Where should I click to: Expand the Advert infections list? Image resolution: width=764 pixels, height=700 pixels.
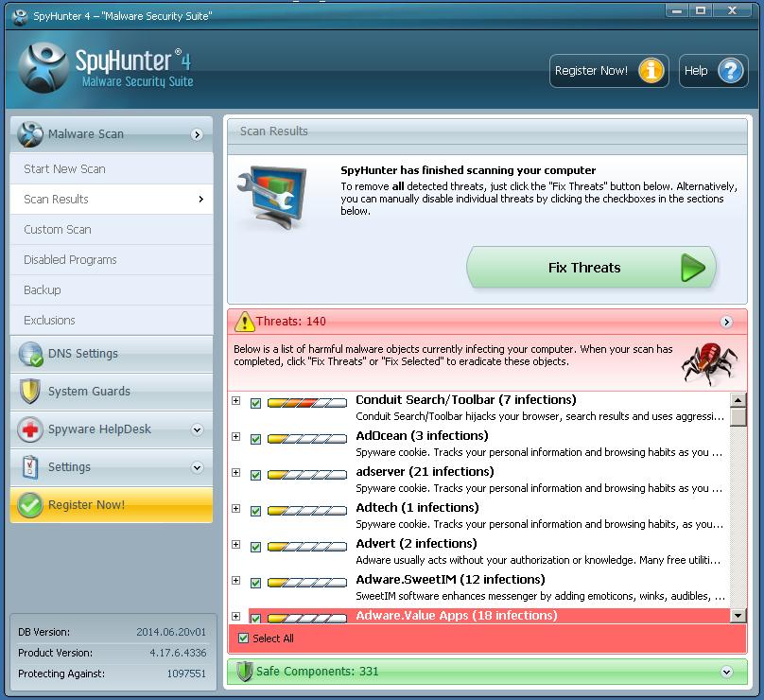click(x=235, y=544)
